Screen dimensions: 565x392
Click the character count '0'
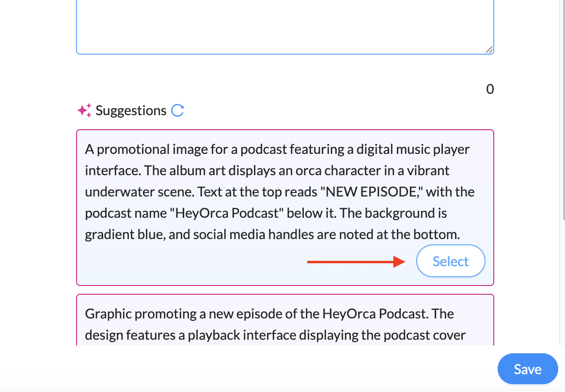[x=490, y=89]
